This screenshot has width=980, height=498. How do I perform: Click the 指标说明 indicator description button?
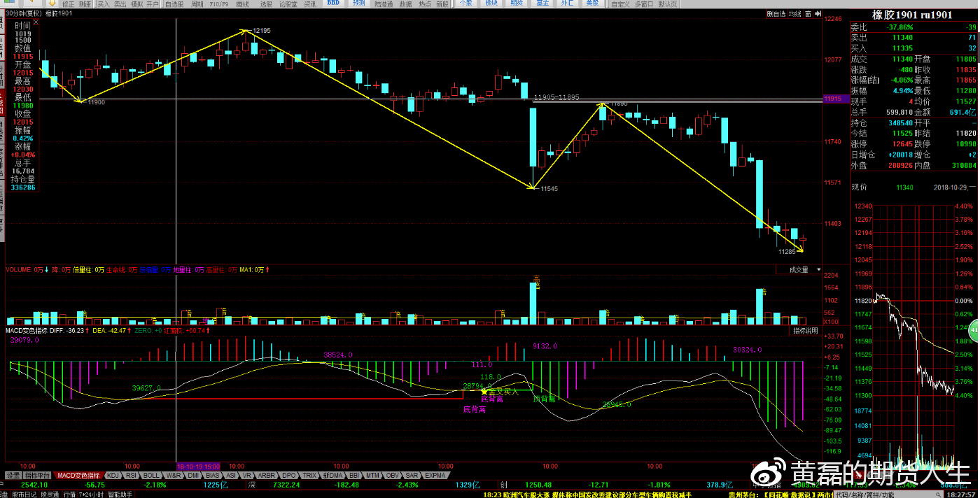point(805,330)
